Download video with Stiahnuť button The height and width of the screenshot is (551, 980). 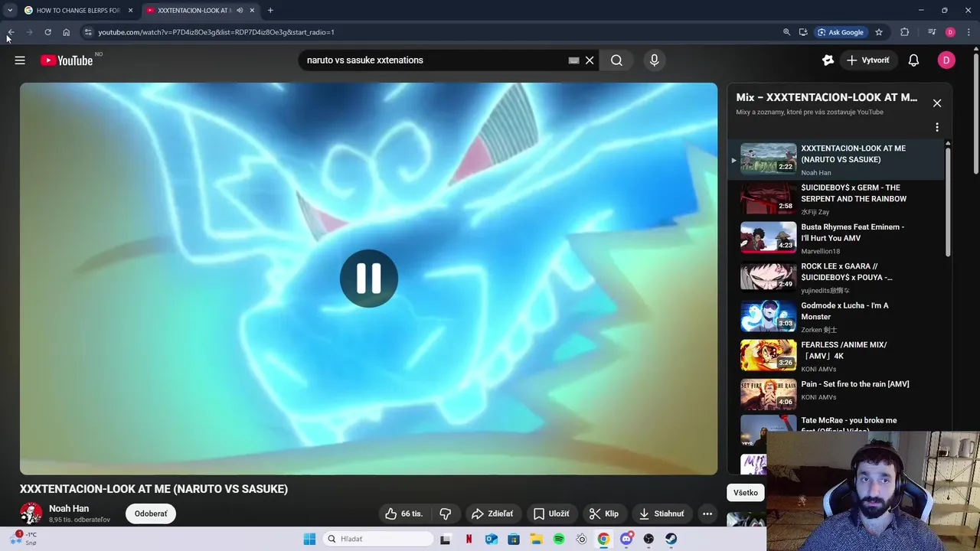[x=661, y=514]
